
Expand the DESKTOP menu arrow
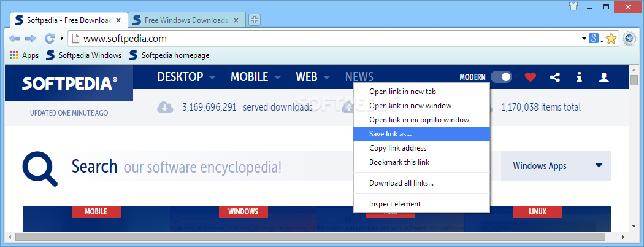[212, 77]
